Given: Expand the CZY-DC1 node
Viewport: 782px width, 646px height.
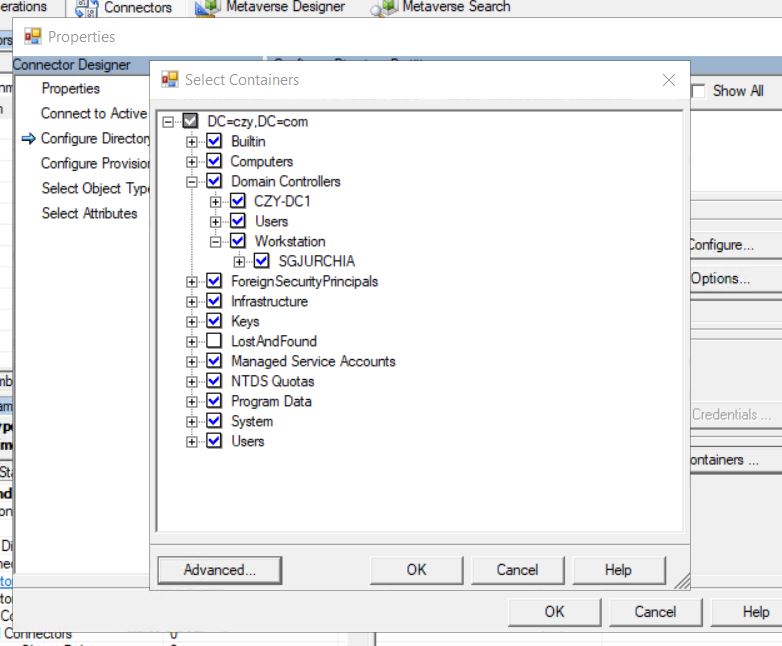Looking at the screenshot, I should (215, 202).
